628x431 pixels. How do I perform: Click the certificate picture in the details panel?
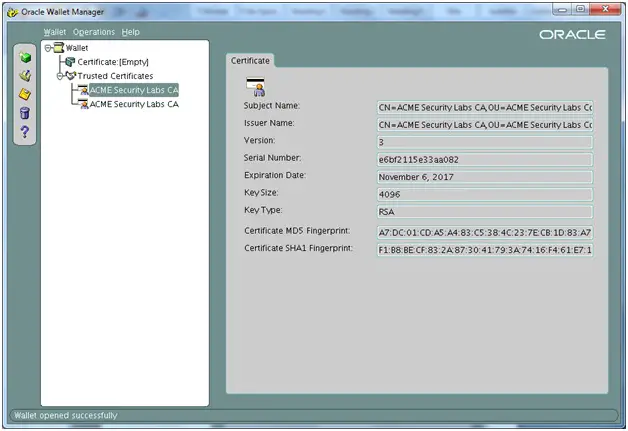click(x=255, y=87)
